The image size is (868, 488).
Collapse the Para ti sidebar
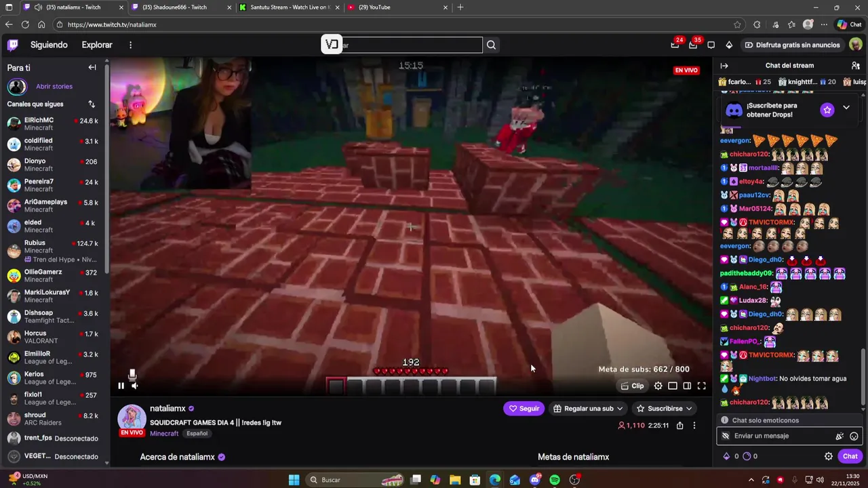pos(92,67)
